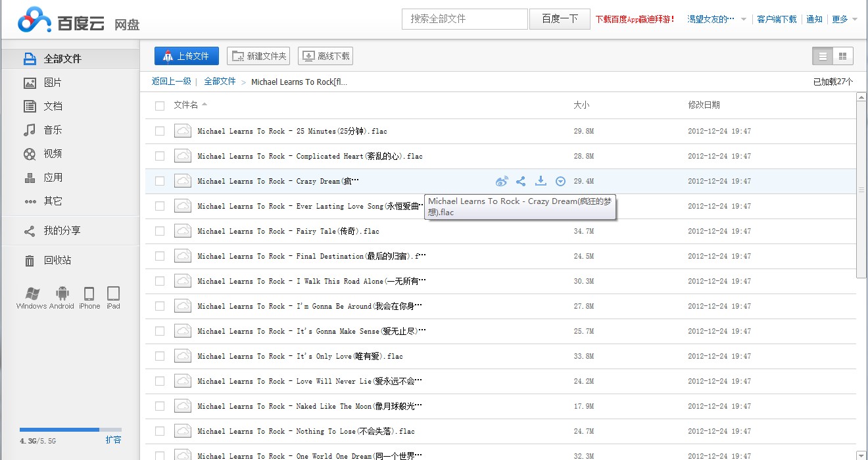Click 通知 notifications link
This screenshot has width=868, height=460.
click(x=815, y=19)
